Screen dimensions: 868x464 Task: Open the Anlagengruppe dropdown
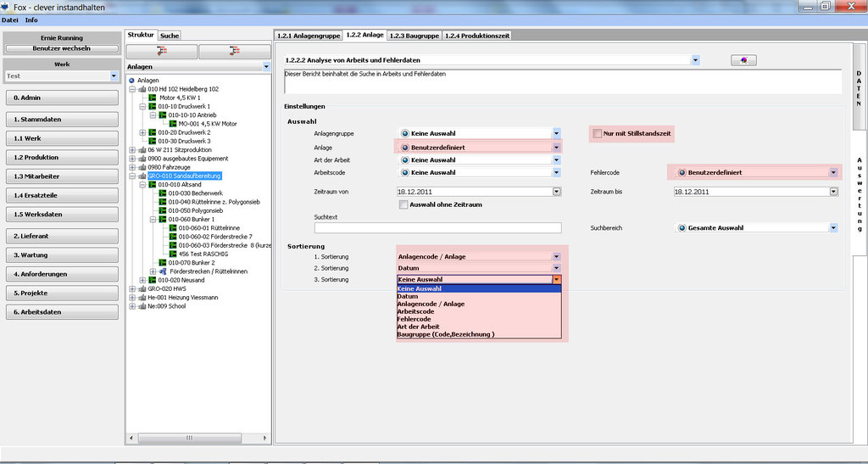pyautogui.click(x=556, y=133)
